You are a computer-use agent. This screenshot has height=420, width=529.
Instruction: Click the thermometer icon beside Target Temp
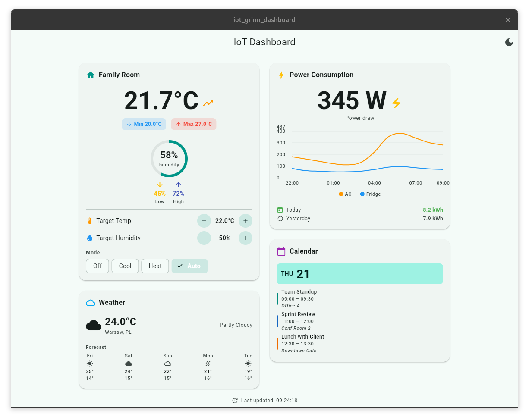(90, 221)
